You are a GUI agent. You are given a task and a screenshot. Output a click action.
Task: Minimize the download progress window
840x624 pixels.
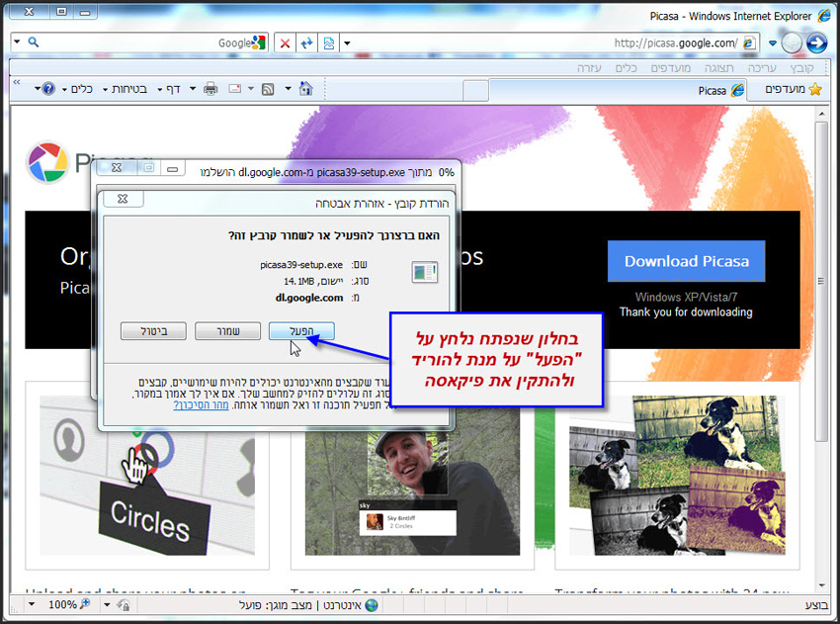172,168
